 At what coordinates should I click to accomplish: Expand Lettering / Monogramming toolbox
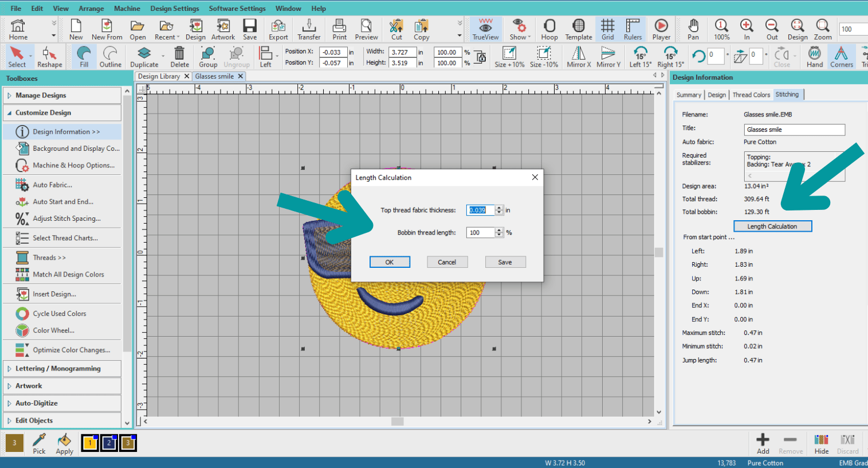(62, 368)
